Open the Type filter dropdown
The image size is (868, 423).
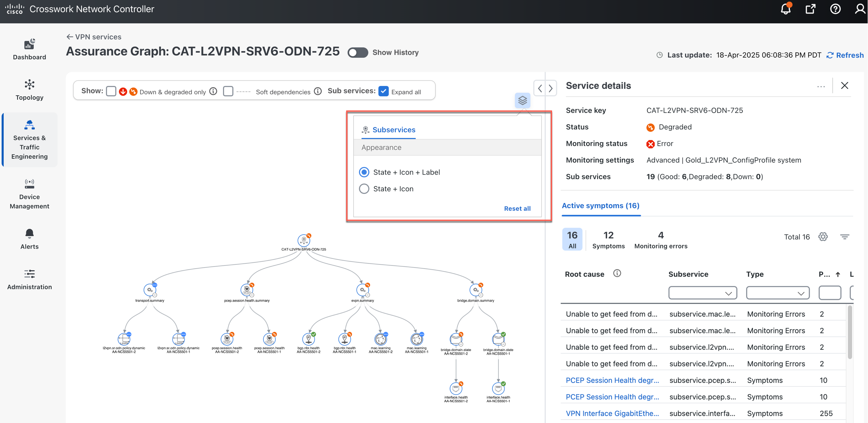[x=778, y=293]
